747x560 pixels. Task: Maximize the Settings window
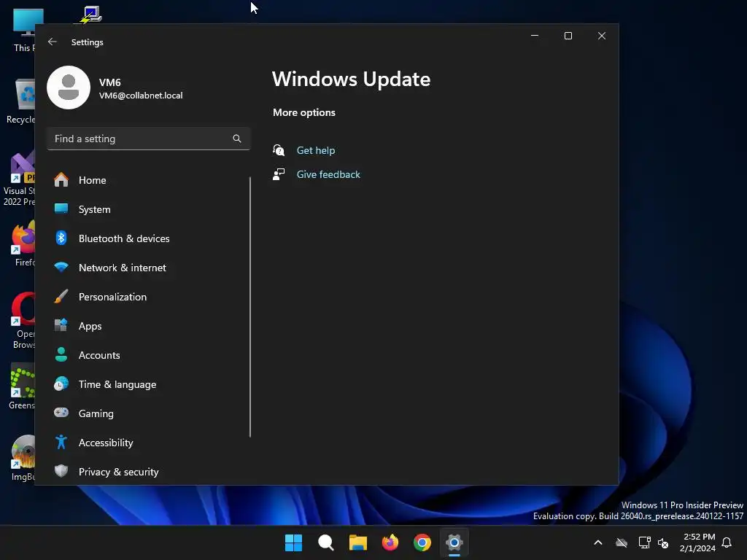click(568, 36)
